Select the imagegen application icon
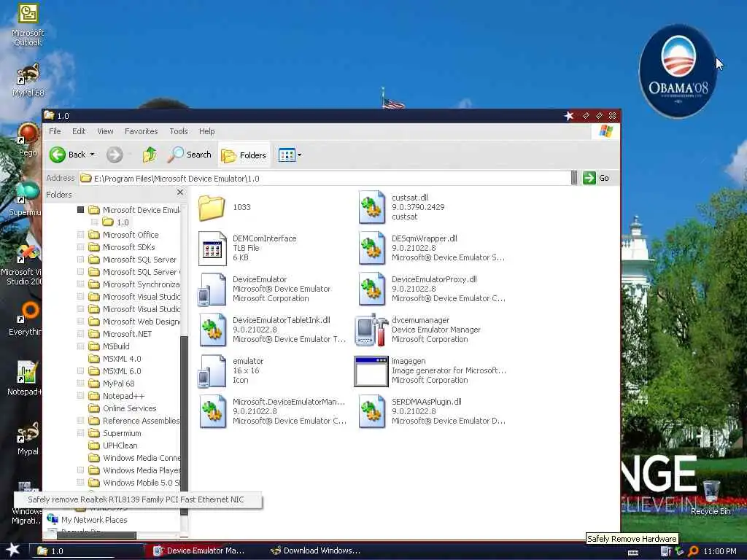The width and height of the screenshot is (747, 560). tap(371, 371)
